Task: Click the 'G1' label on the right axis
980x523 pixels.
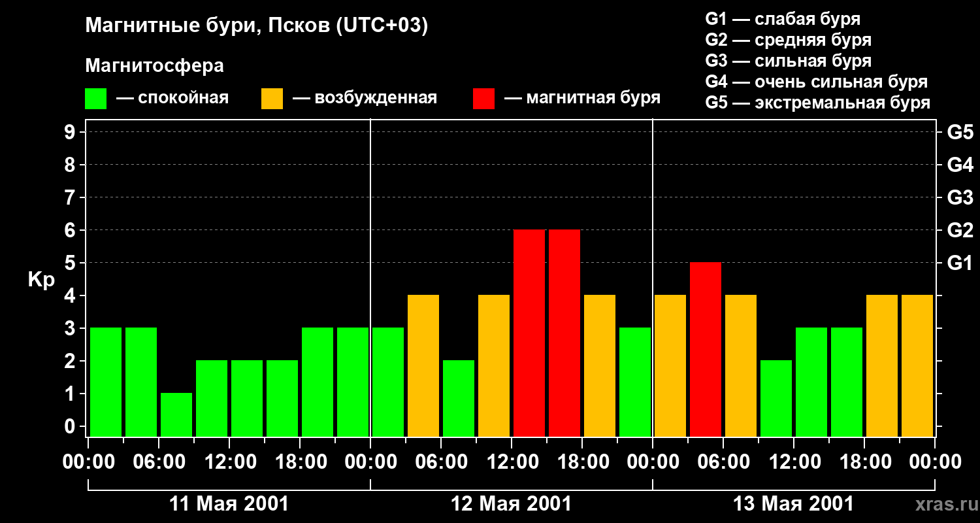Action: tap(960, 263)
